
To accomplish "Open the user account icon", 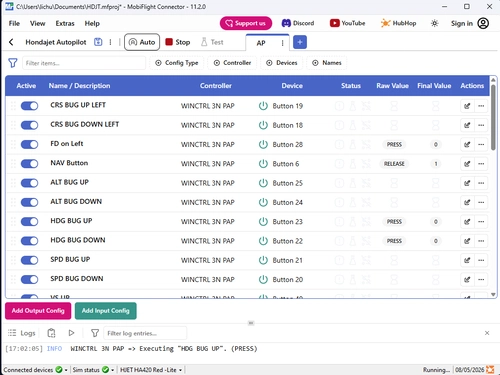I will [483, 23].
